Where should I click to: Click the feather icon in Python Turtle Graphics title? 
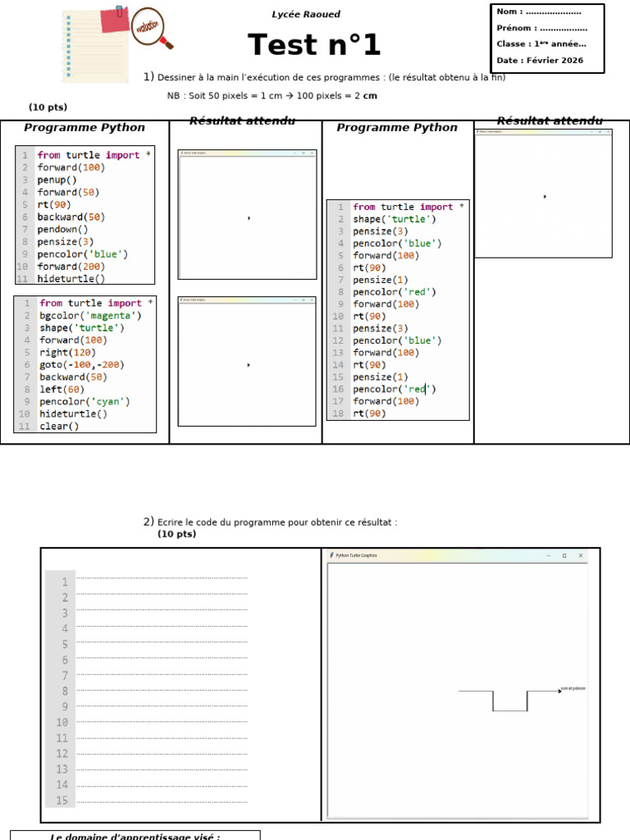[331, 555]
